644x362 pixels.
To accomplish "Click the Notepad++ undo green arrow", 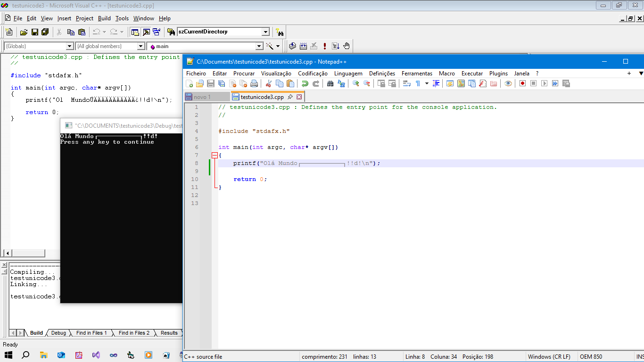I will tap(305, 83).
